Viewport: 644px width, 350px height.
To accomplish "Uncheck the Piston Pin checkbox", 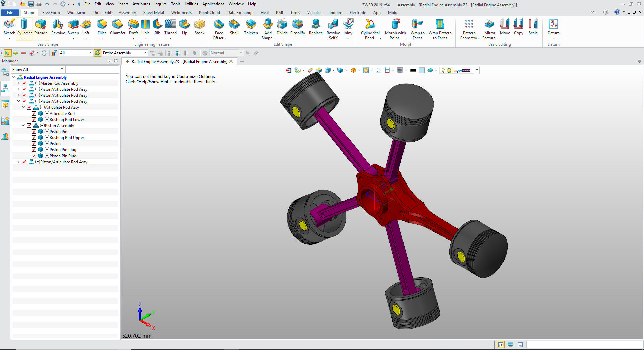I will pos(34,132).
